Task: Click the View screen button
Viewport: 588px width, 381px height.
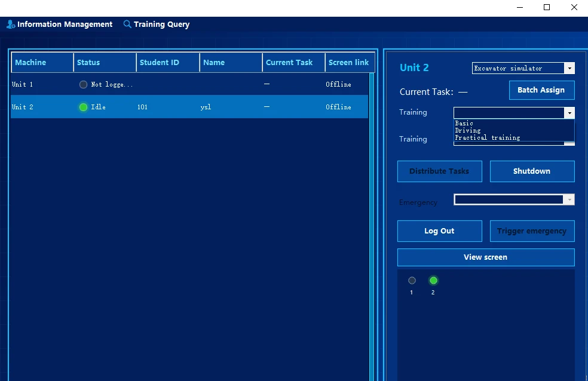Action: (486, 257)
